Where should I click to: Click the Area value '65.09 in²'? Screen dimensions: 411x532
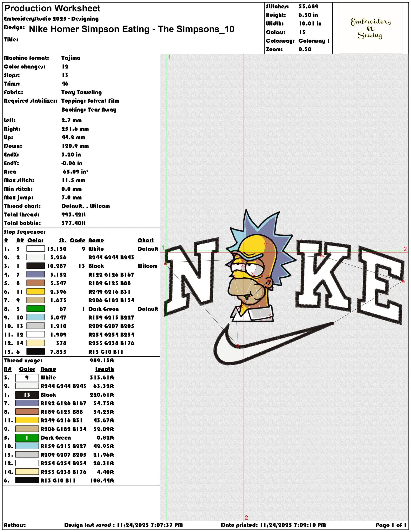click(75, 171)
